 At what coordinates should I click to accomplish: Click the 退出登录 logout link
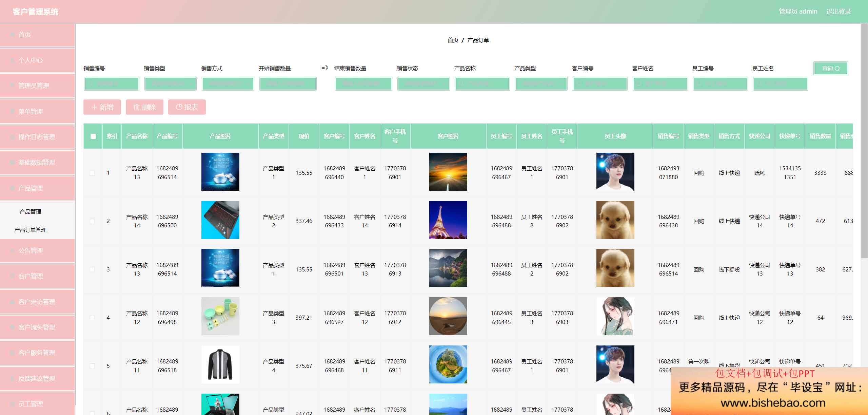point(839,12)
